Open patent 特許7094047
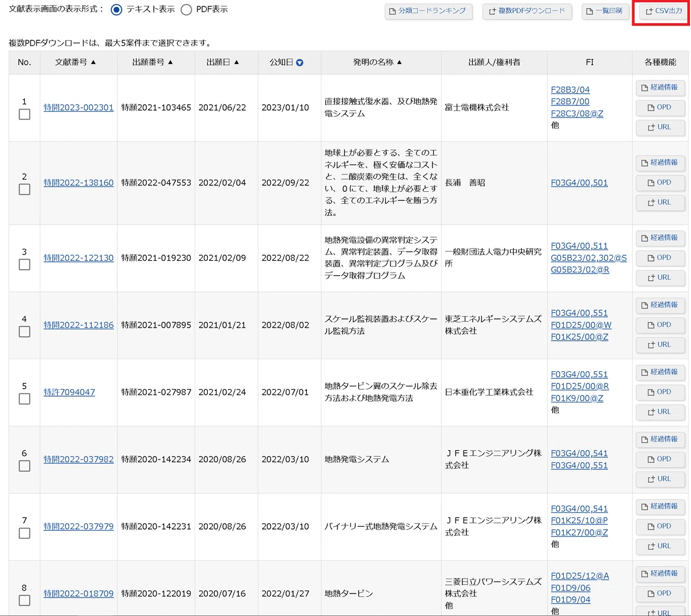This screenshot has height=616, width=691. (x=69, y=393)
